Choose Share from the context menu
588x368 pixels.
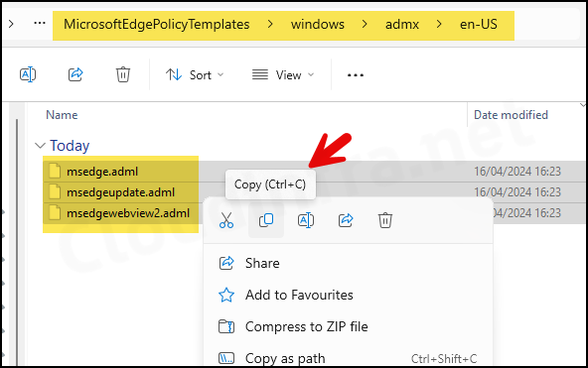point(348,263)
